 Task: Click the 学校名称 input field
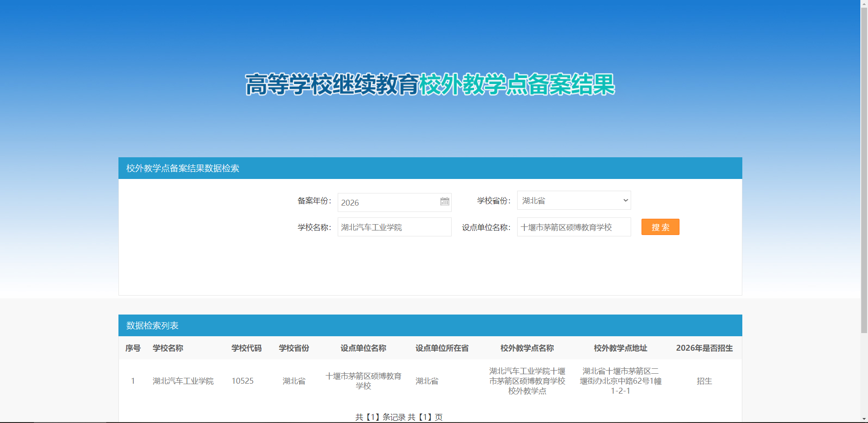pos(394,227)
